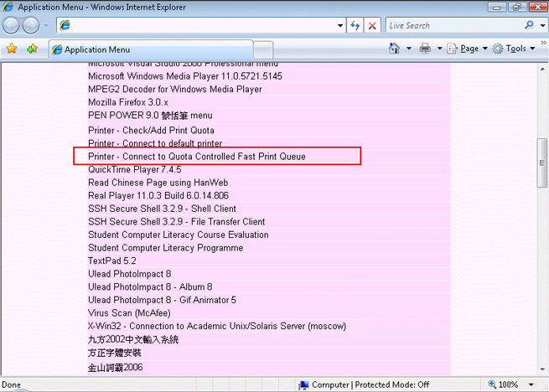Click the vertical scrollbar down arrow
Viewport: 549px width, 392px height.
tap(542, 369)
